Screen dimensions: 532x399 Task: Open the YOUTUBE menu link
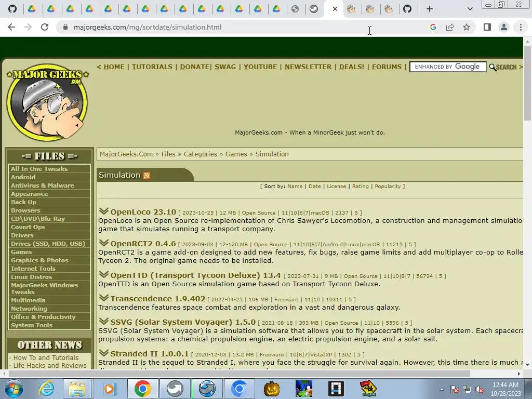[x=260, y=67]
